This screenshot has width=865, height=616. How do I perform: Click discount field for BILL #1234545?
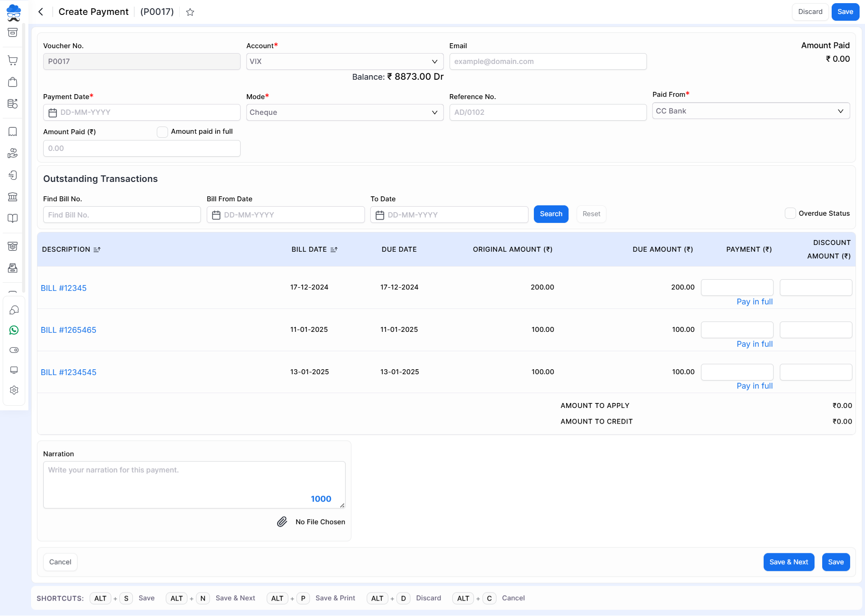point(816,372)
